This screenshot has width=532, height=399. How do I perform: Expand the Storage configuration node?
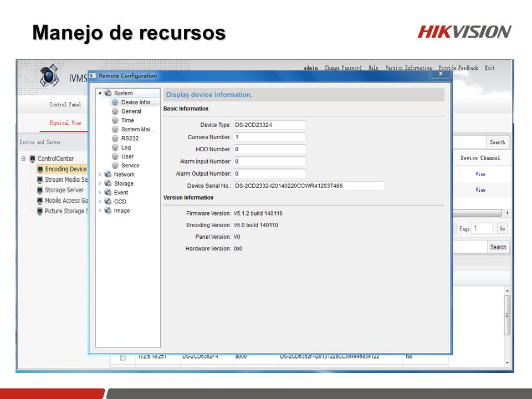pos(100,183)
